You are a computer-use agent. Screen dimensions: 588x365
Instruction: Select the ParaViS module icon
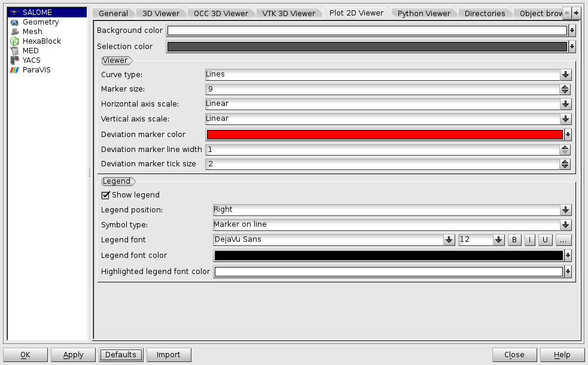(x=13, y=70)
